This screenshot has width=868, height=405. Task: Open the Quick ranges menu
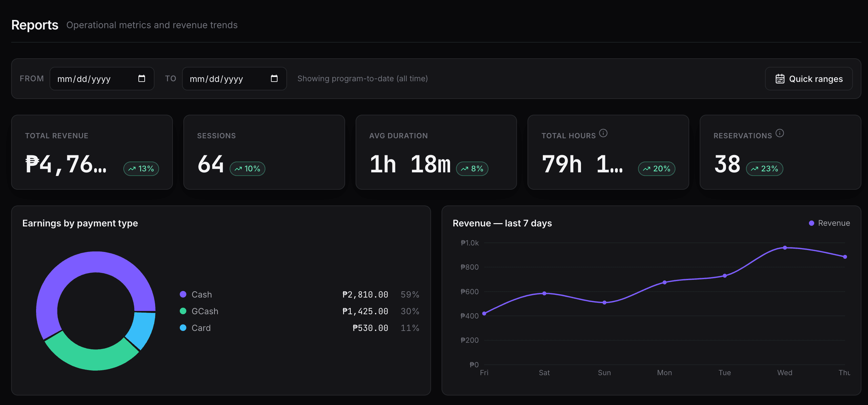(x=809, y=79)
